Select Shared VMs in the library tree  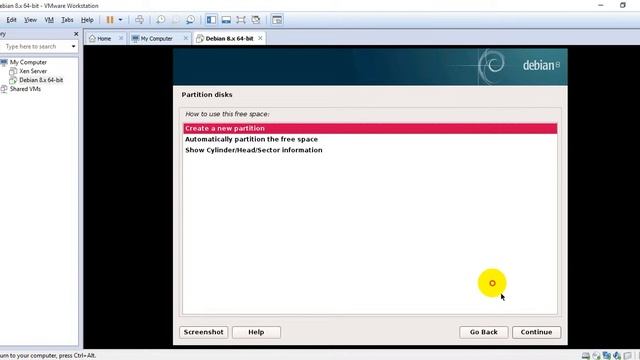coord(25,89)
